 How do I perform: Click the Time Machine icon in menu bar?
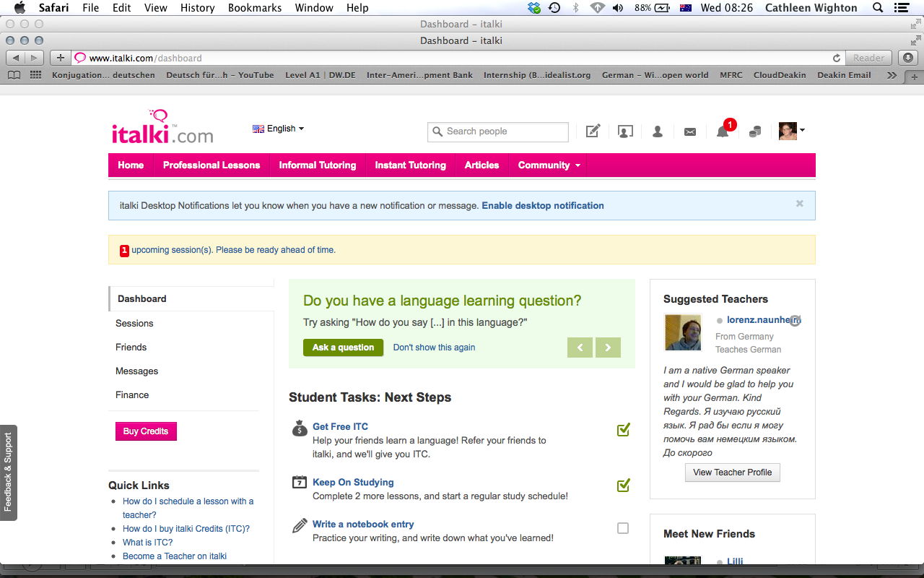click(554, 8)
